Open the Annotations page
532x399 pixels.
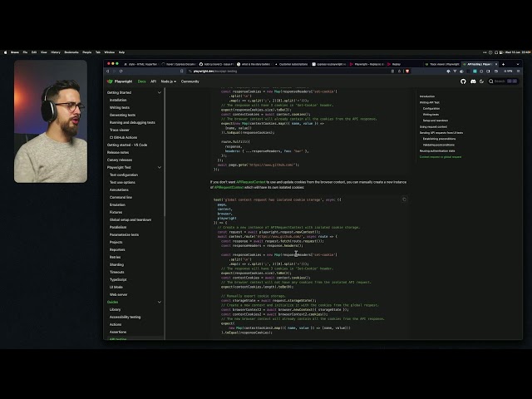119,190
